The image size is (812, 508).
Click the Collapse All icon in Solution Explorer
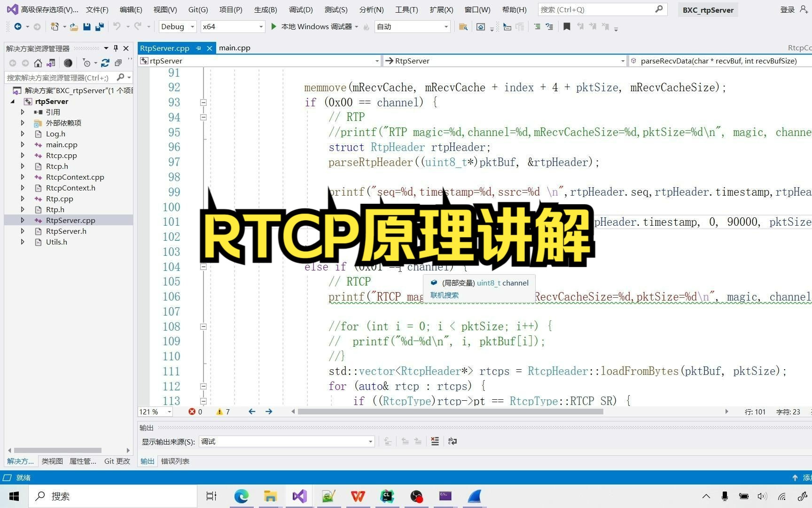point(118,63)
